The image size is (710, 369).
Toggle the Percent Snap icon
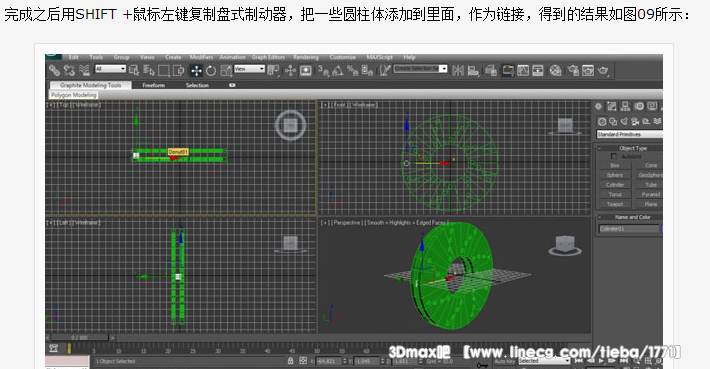pos(353,70)
